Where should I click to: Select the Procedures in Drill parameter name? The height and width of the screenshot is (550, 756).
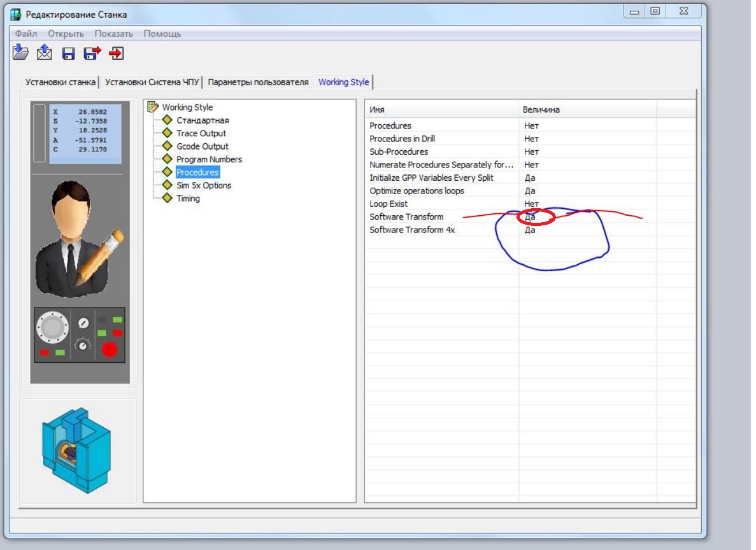coord(402,138)
